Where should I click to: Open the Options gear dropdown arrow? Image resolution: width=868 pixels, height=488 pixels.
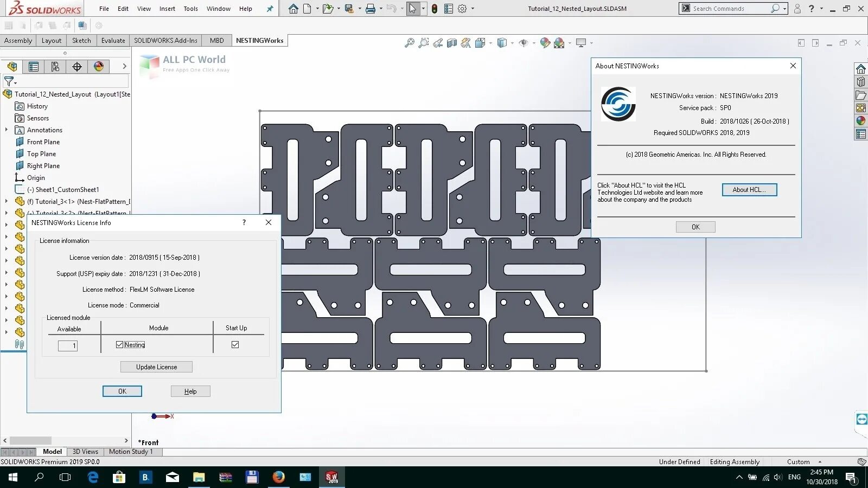click(x=473, y=9)
